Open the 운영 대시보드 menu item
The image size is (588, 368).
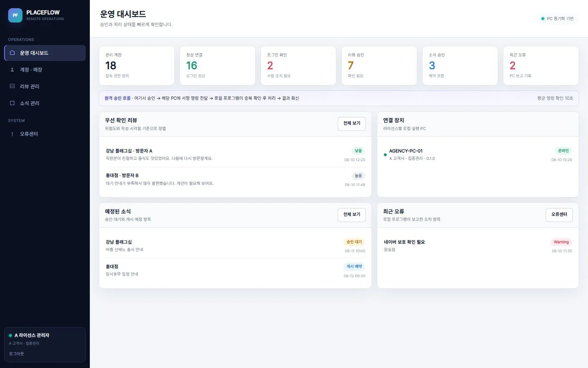[45, 53]
